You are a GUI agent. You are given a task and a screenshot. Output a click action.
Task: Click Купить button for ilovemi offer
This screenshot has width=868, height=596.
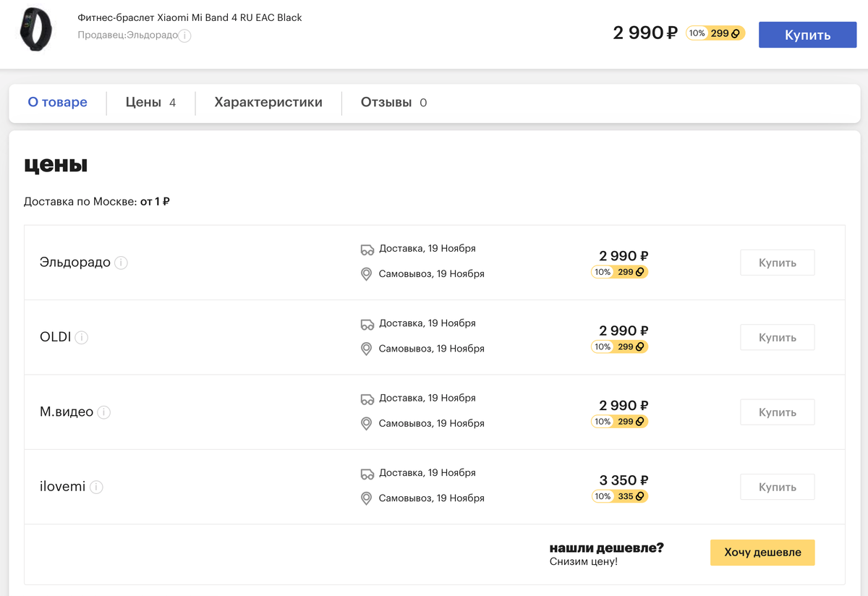pyautogui.click(x=777, y=487)
